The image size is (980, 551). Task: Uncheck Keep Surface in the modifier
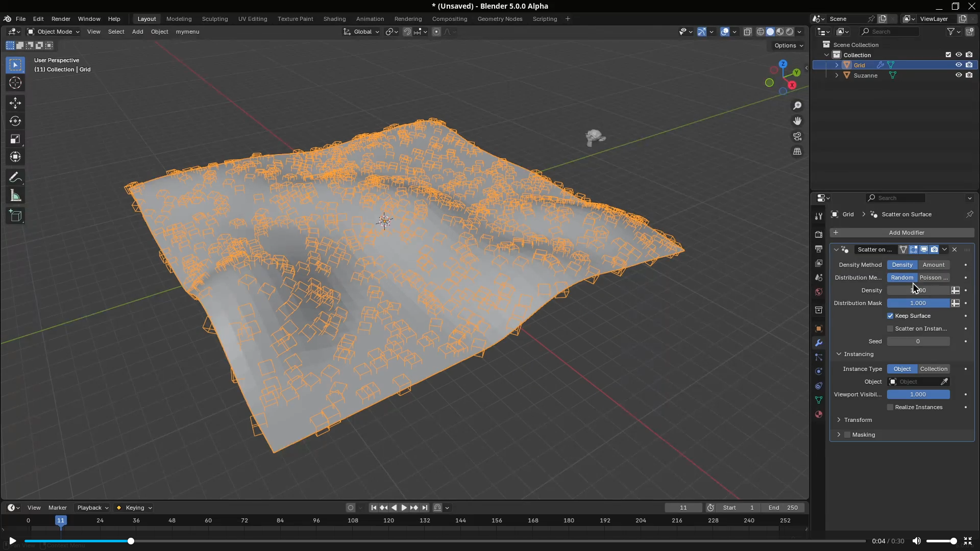890,316
